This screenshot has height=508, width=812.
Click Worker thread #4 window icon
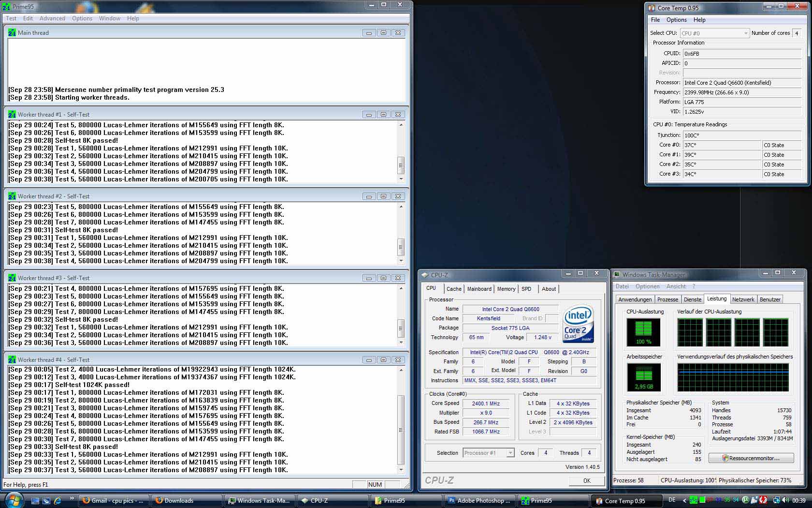tap(12, 359)
